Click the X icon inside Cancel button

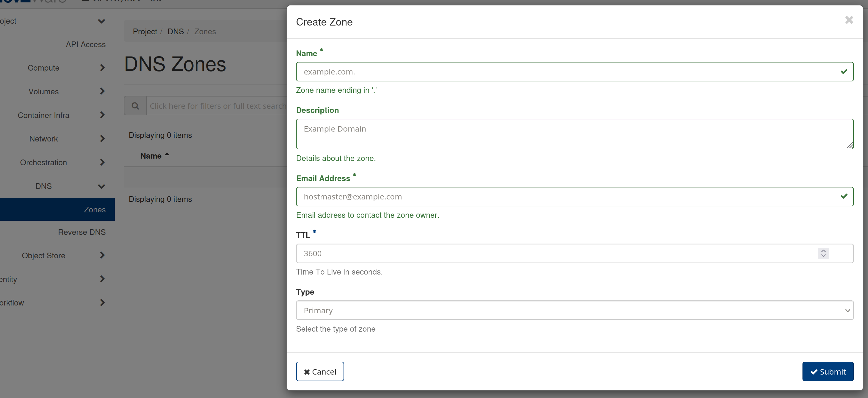(307, 371)
